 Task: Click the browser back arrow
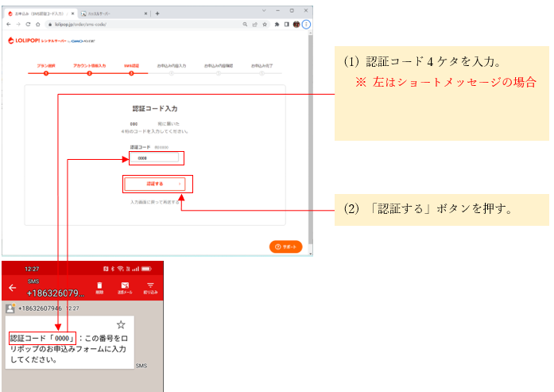pyautogui.click(x=8, y=25)
